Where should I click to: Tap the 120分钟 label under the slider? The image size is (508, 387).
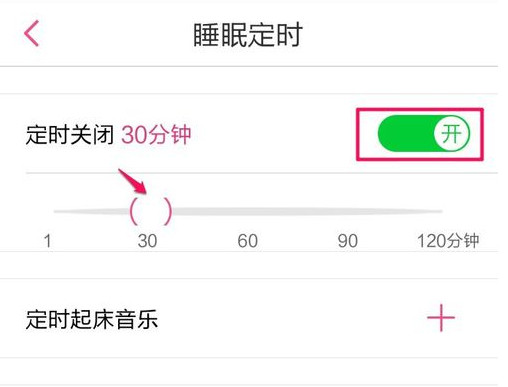(x=448, y=241)
